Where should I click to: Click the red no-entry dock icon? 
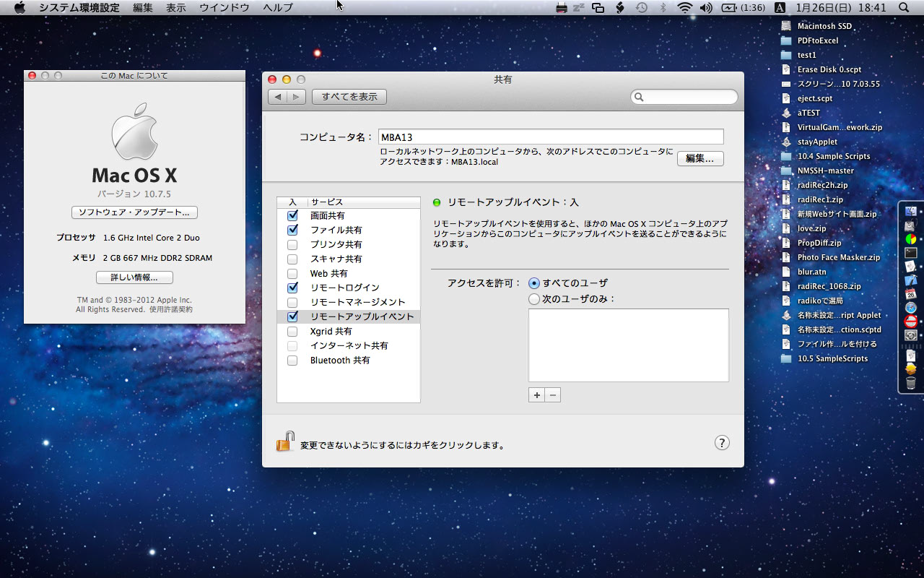pyautogui.click(x=910, y=322)
